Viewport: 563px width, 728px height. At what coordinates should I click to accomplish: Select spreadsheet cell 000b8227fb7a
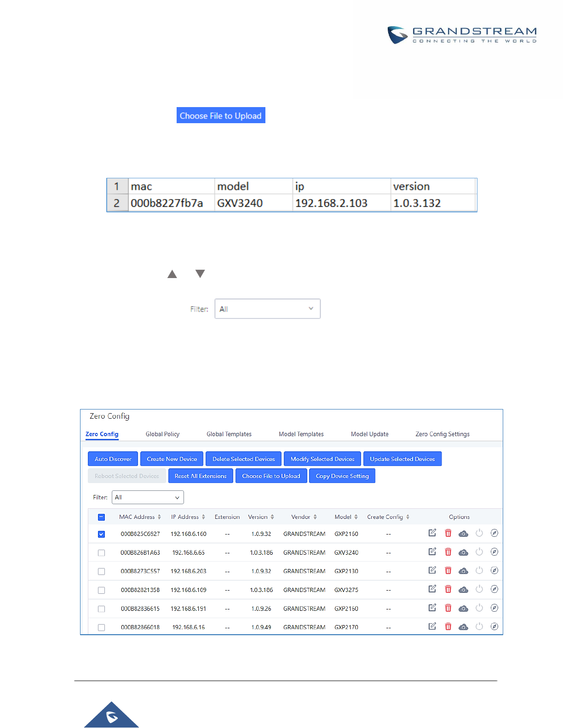pyautogui.click(x=171, y=203)
